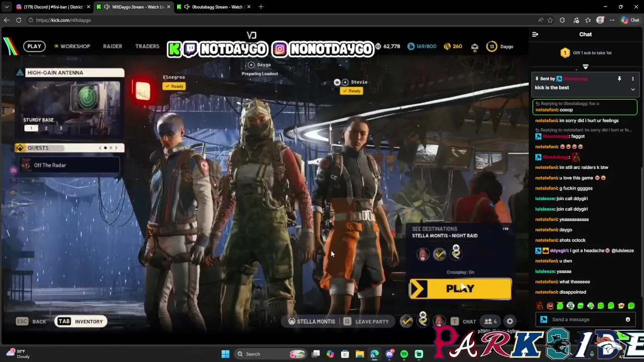The image size is (644, 362).
Task: Click the plus icon beside Daygo name
Action: [251, 65]
